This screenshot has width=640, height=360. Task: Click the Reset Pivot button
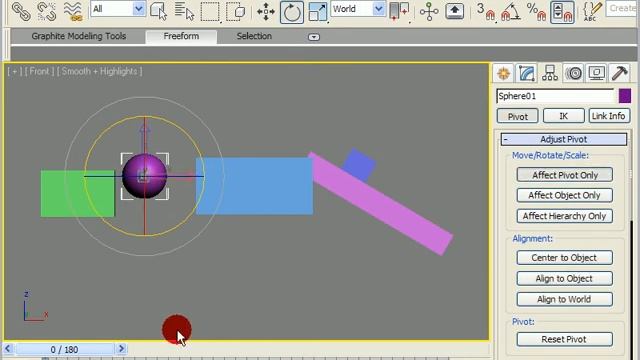pyautogui.click(x=564, y=339)
